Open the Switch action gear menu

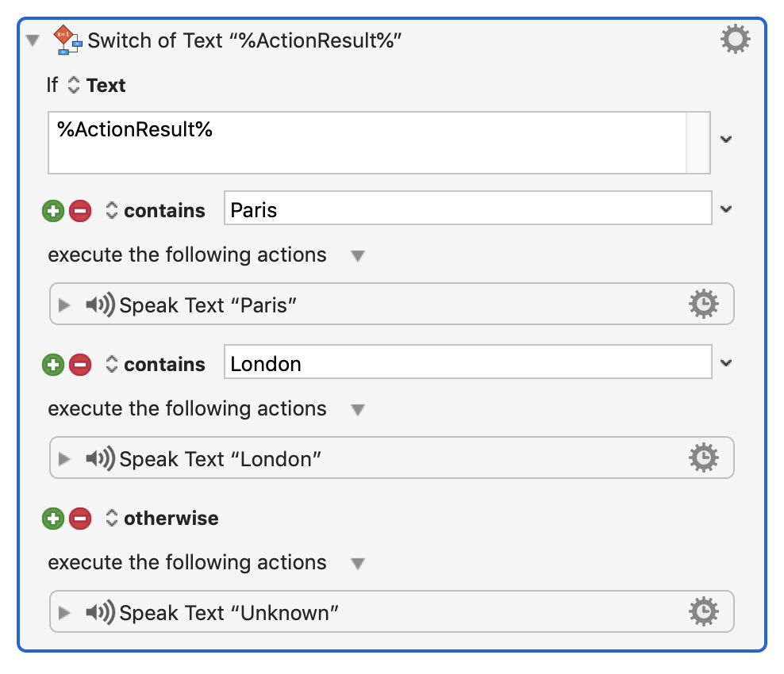pos(735,39)
